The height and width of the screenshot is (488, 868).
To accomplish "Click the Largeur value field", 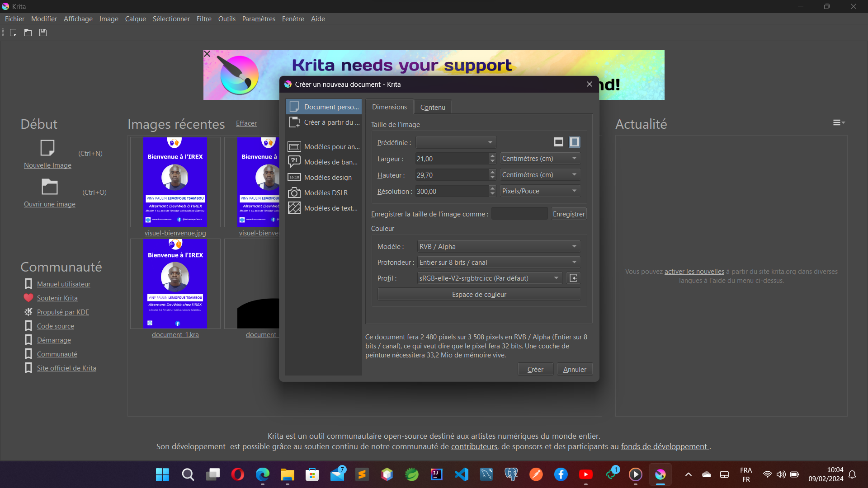I will coord(452,159).
